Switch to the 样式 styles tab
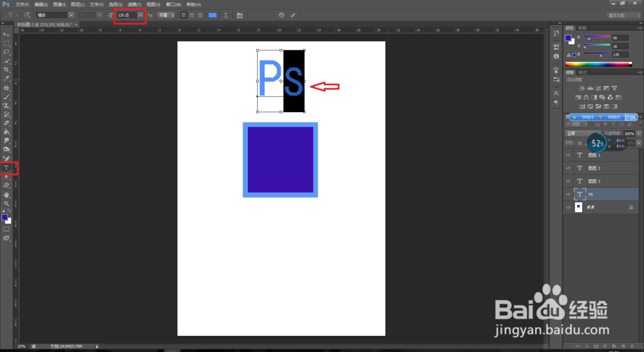The image size is (644, 352). (582, 72)
